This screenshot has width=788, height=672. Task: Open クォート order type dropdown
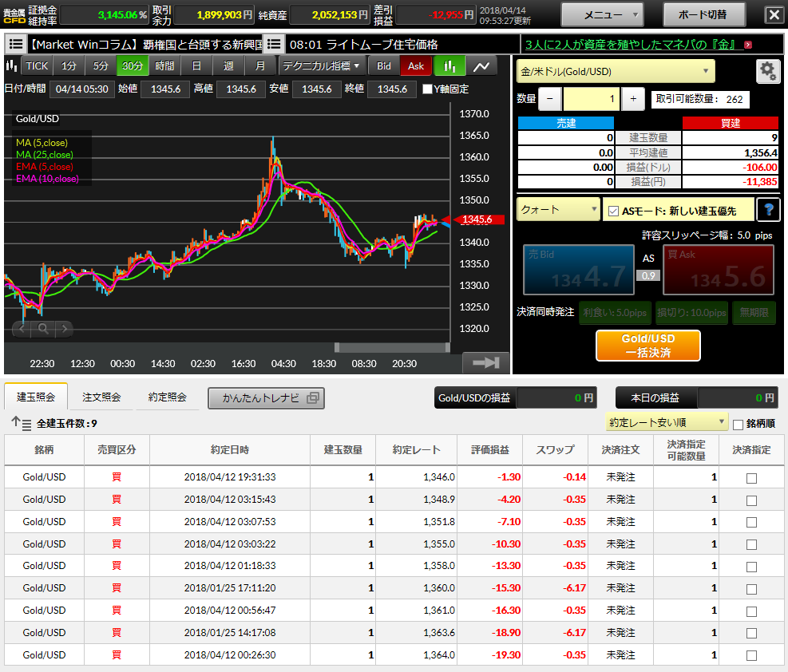pyautogui.click(x=558, y=209)
